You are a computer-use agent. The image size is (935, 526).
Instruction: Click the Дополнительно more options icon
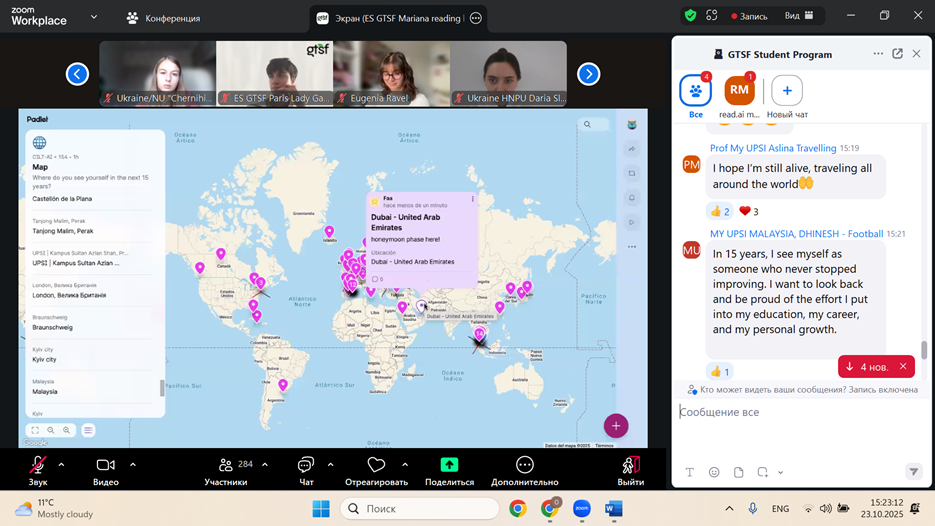click(x=524, y=465)
